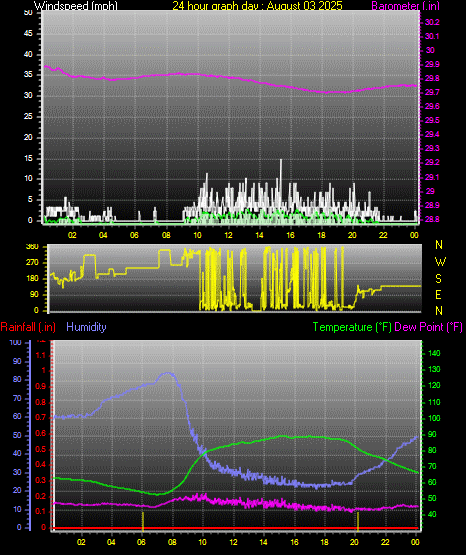Image resolution: width=466 pixels, height=555 pixels.
Task: Click the 29.9 barometer axis value
Action: pyautogui.click(x=432, y=64)
